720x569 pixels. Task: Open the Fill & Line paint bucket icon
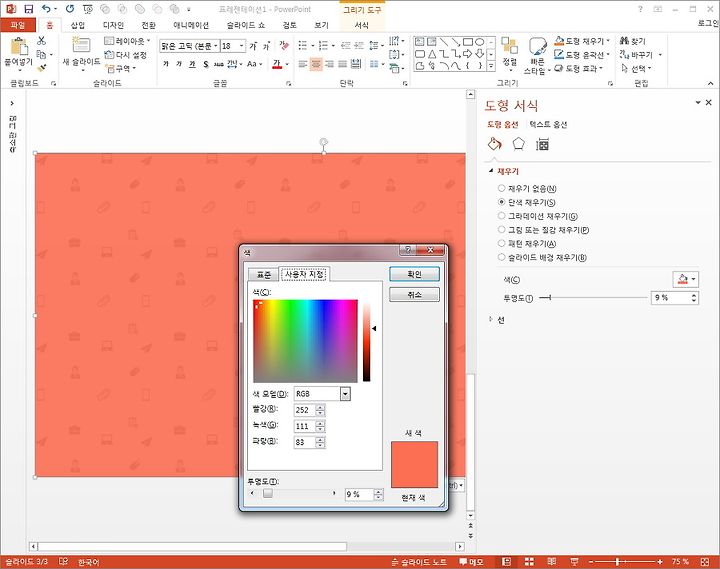[495, 144]
